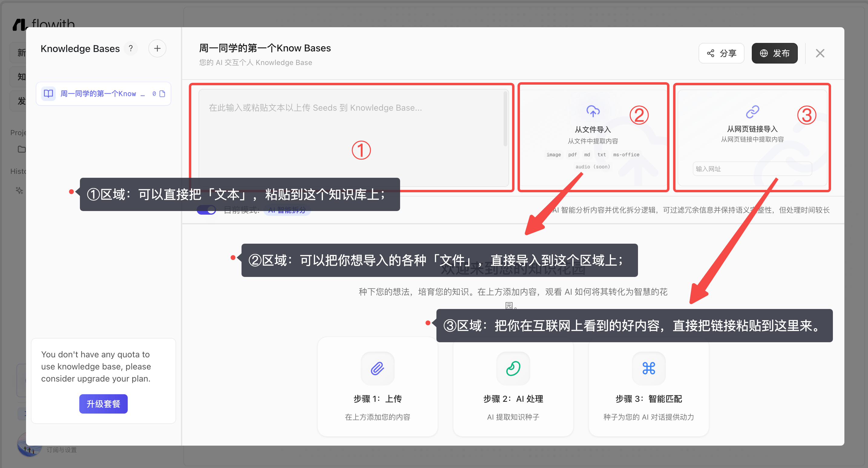Viewport: 868px width, 468px height.
Task: Click the book icon in knowledge base list
Action: pyautogui.click(x=48, y=94)
